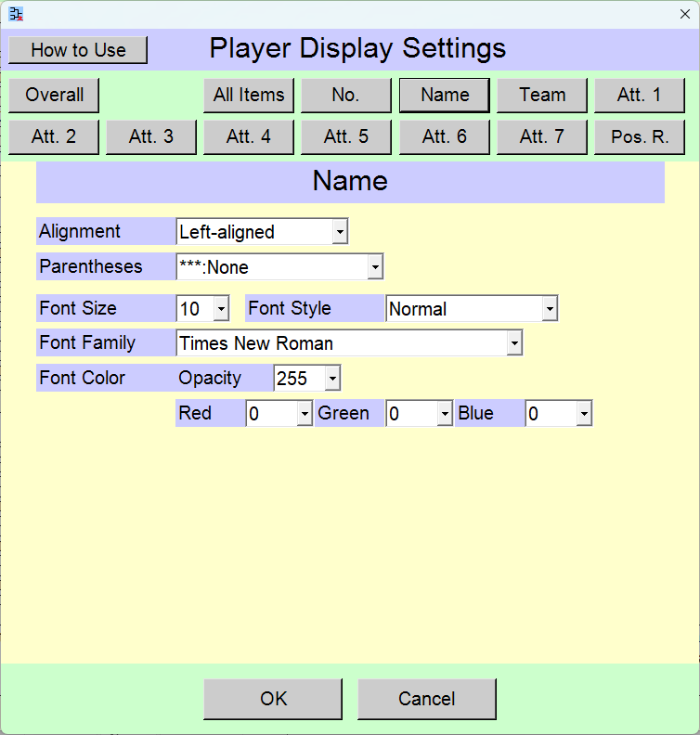This screenshot has height=735, width=700.
Task: Open the No. settings tab
Action: [346, 96]
